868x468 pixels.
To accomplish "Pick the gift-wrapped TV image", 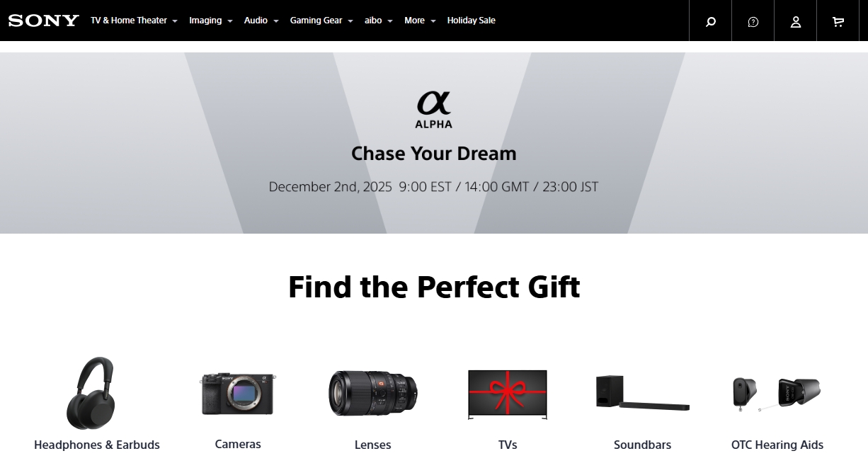I will (x=508, y=394).
